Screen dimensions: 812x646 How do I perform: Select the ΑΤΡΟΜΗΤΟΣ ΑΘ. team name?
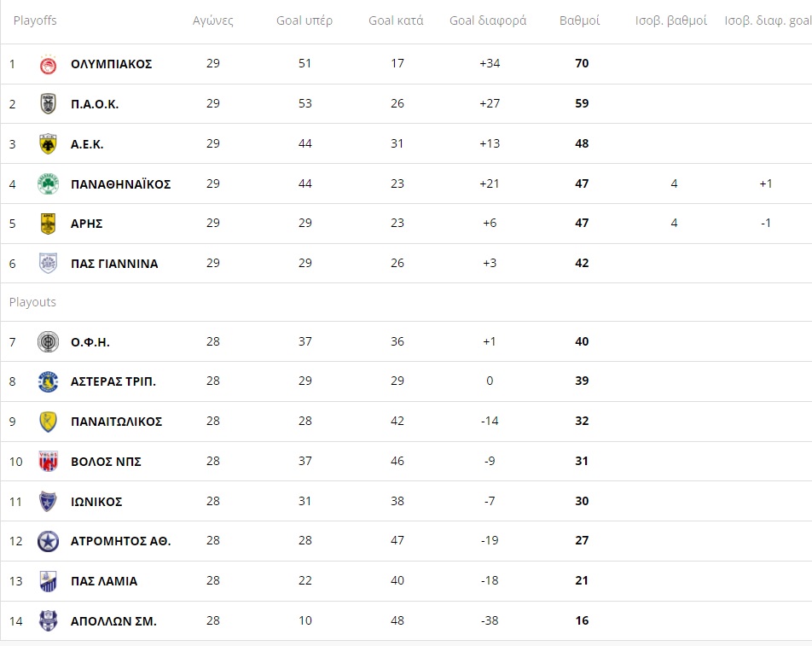click(x=120, y=541)
